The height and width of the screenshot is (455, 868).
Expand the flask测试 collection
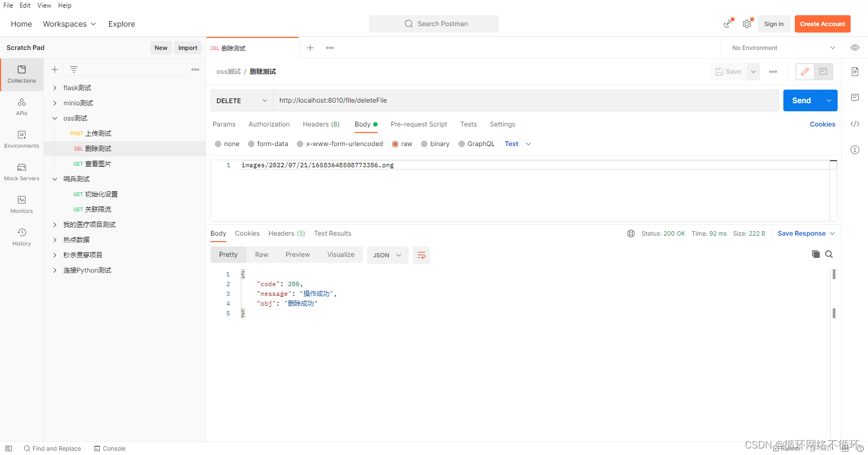(x=55, y=88)
